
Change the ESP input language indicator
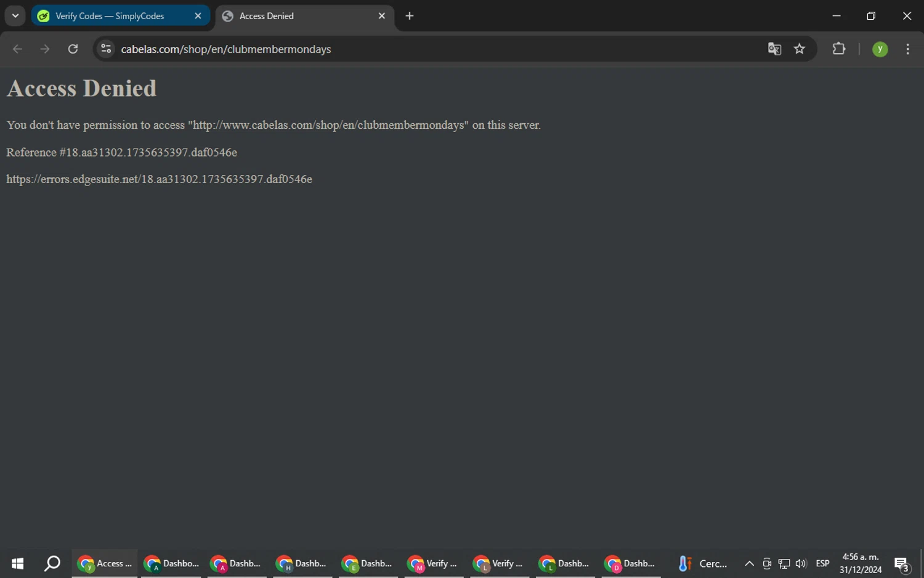tap(822, 563)
